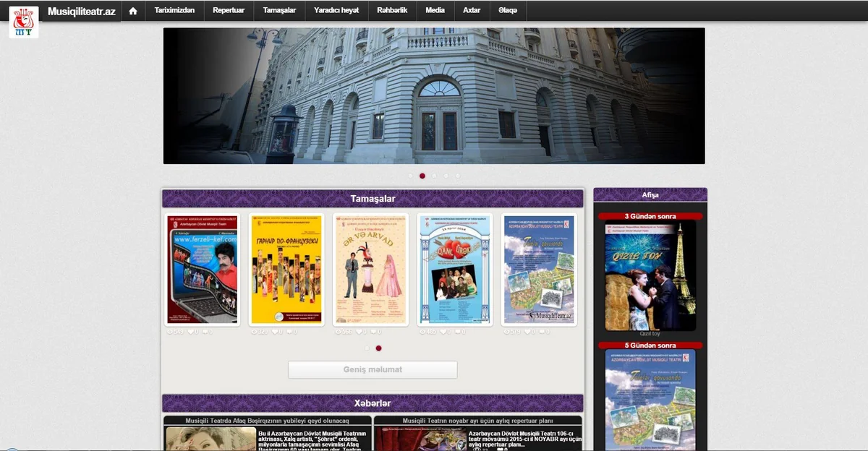Open comments under the Qonşu Ürəklər poster
The image size is (868, 451).
tap(458, 332)
